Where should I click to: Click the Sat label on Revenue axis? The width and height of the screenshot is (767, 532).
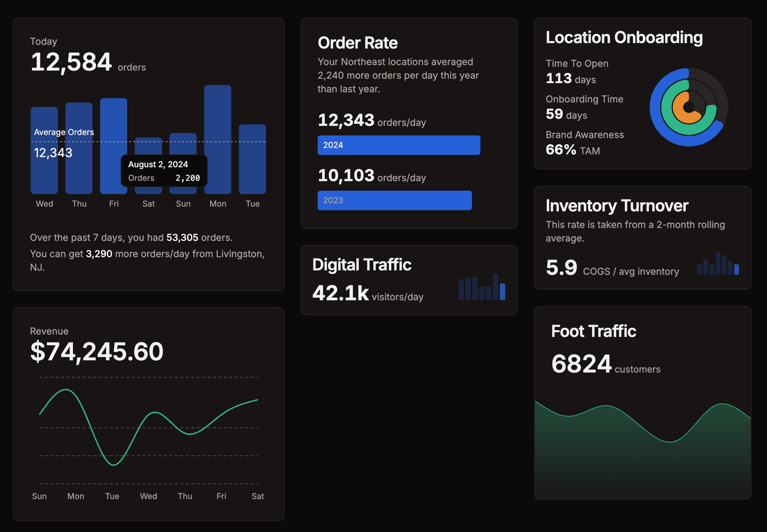click(x=258, y=496)
